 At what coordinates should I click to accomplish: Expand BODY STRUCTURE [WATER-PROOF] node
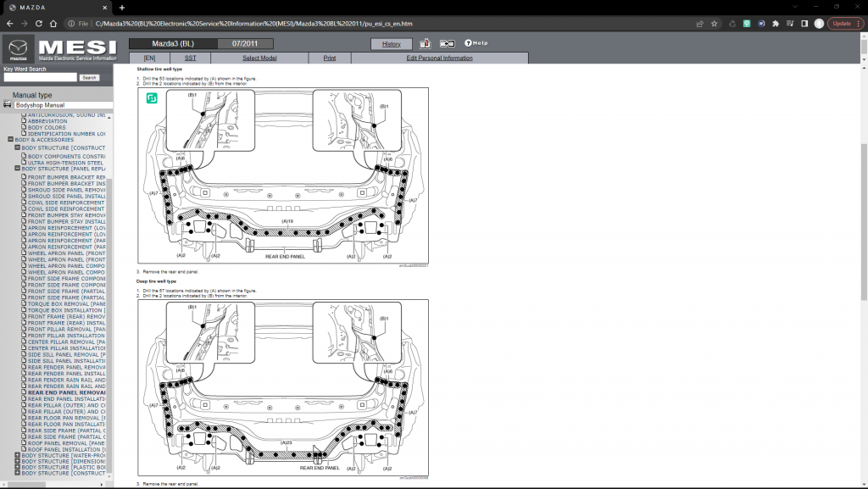17,454
